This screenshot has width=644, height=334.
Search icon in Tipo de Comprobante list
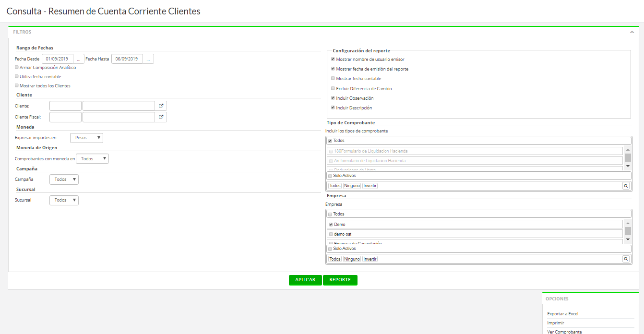click(626, 186)
